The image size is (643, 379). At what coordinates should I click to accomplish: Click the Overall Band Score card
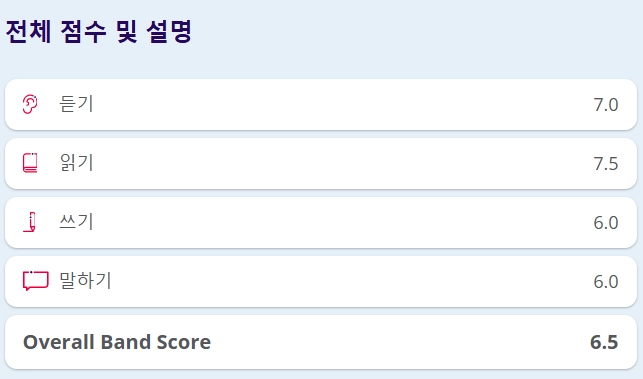(321, 342)
